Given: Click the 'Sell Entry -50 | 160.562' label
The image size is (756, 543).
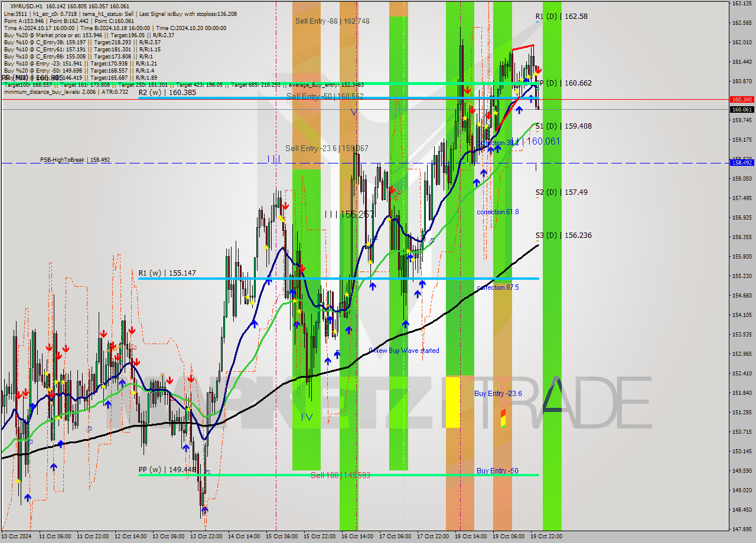Looking at the screenshot, I should 325,96.
